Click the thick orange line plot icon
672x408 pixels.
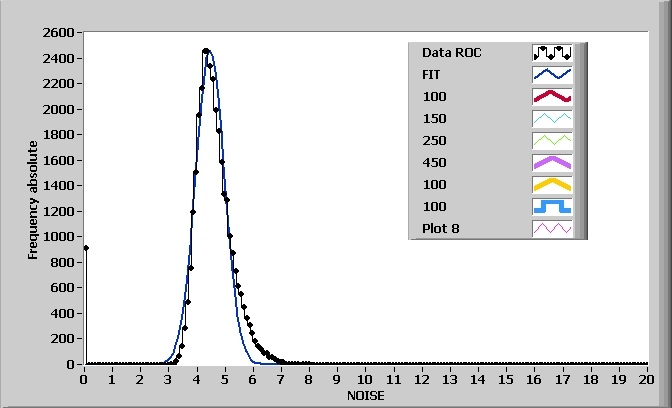[551, 185]
